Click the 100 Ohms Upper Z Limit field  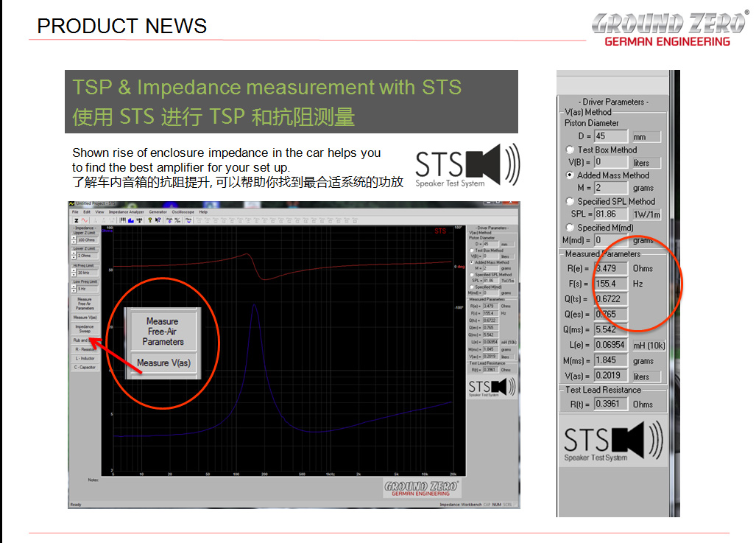click(88, 240)
